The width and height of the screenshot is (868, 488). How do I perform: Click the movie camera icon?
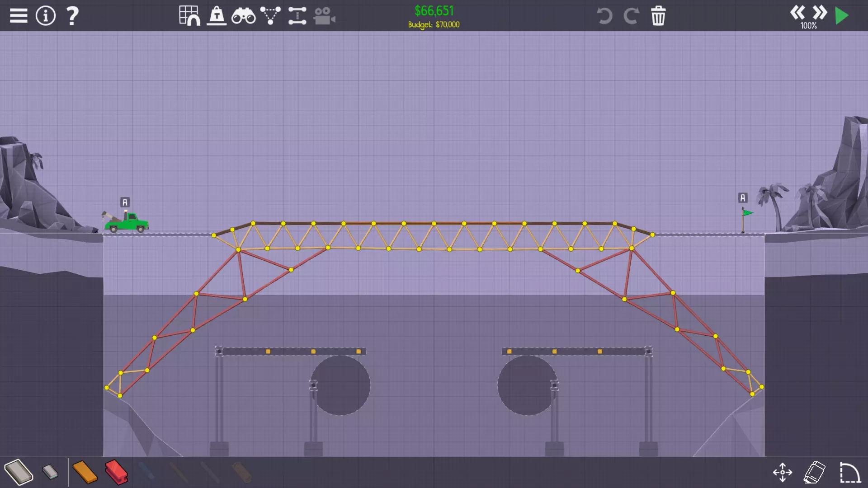coord(324,16)
